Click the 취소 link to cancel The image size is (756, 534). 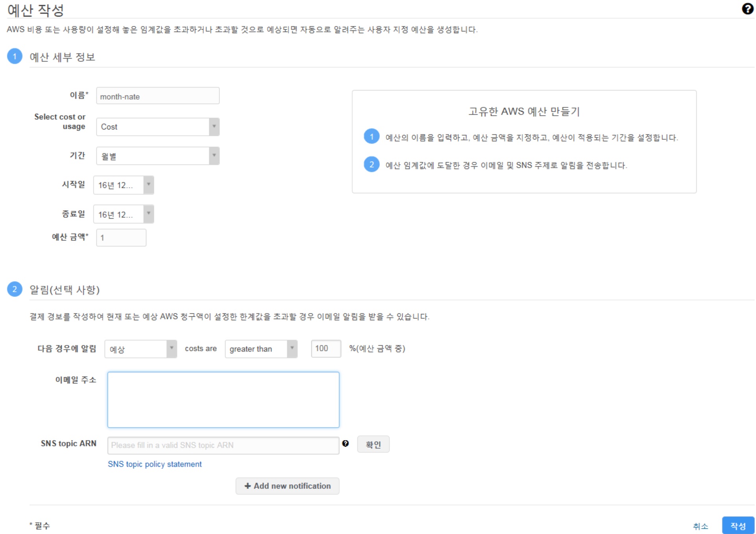click(701, 526)
